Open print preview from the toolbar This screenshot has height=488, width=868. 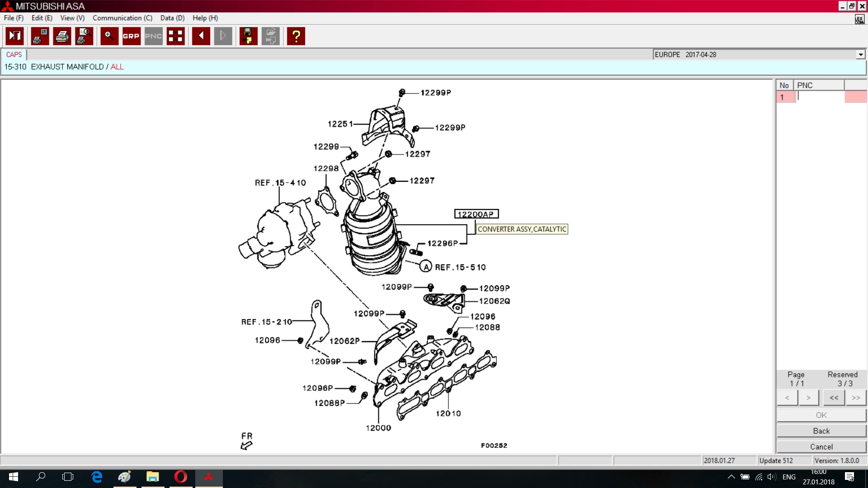[84, 36]
